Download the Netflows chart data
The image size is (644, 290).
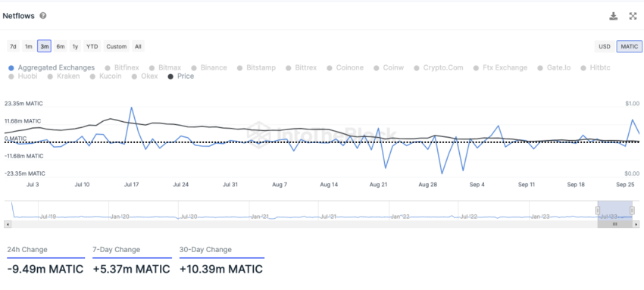pyautogui.click(x=613, y=16)
